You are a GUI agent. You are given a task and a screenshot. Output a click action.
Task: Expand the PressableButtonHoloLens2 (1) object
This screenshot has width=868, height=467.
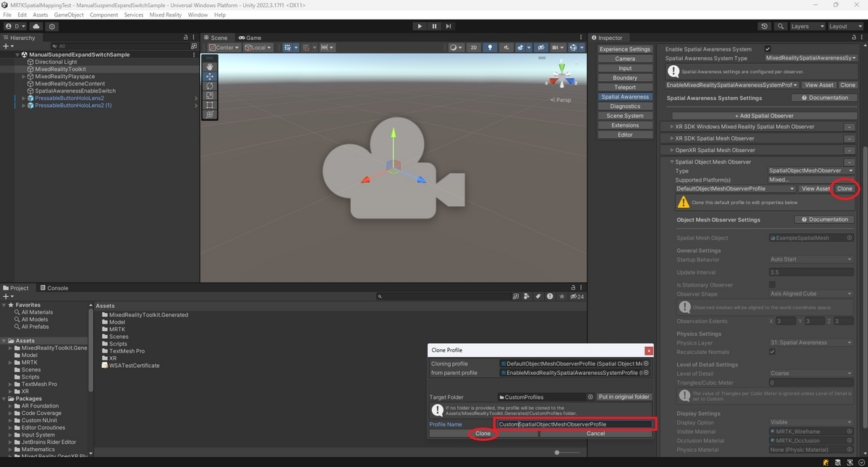(x=24, y=106)
